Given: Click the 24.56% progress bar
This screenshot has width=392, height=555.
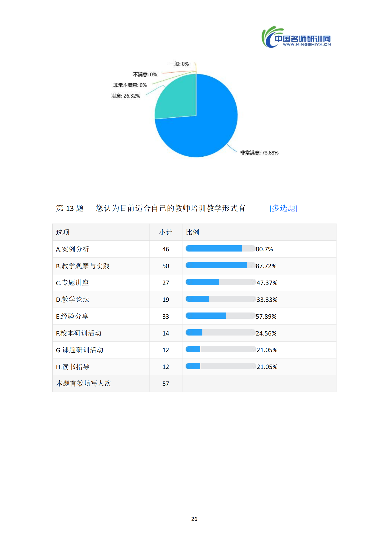Looking at the screenshot, I should pyautogui.click(x=220, y=332).
